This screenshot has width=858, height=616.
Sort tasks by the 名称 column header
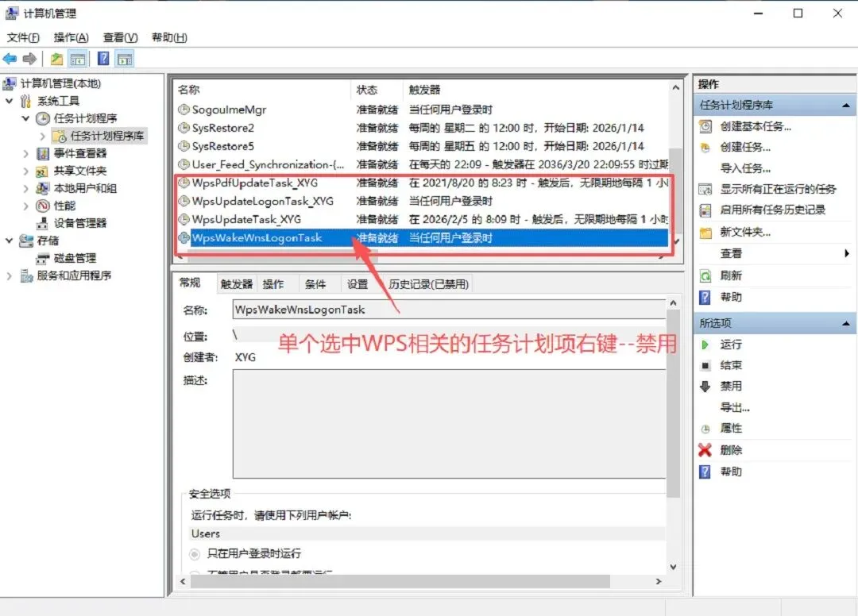263,90
